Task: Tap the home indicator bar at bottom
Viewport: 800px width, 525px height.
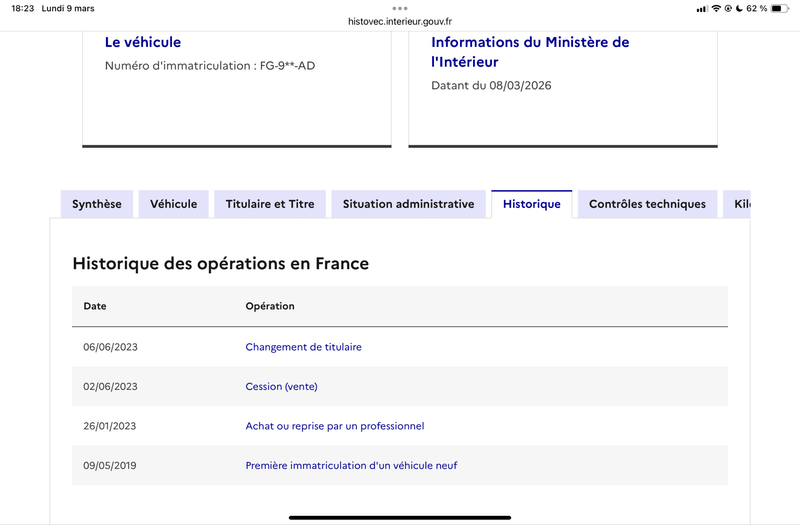Action: [x=400, y=518]
